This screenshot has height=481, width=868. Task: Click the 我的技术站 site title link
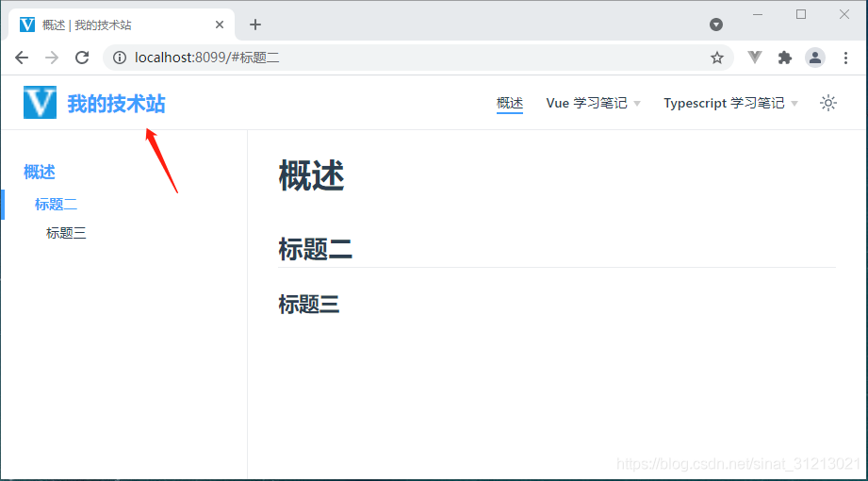point(116,104)
